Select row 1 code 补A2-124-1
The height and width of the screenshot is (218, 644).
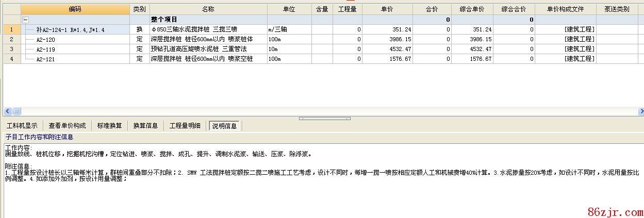pyautogui.click(x=70, y=30)
